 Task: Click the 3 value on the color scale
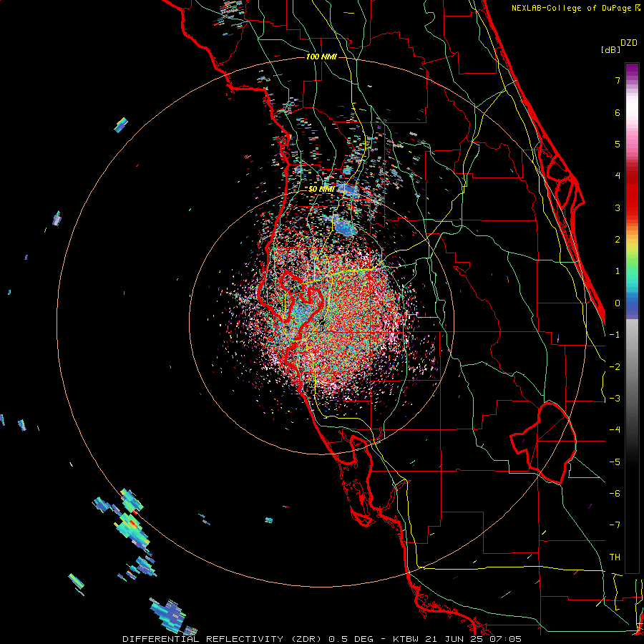pyautogui.click(x=618, y=208)
